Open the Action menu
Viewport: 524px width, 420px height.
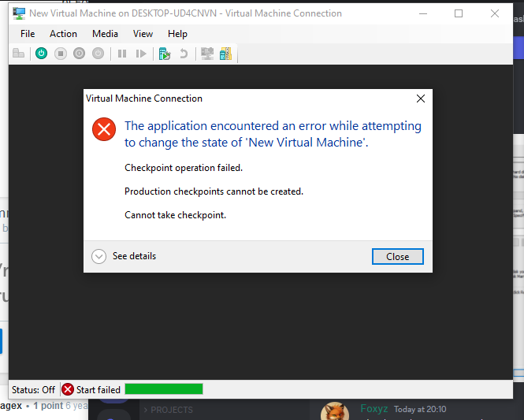click(x=63, y=34)
